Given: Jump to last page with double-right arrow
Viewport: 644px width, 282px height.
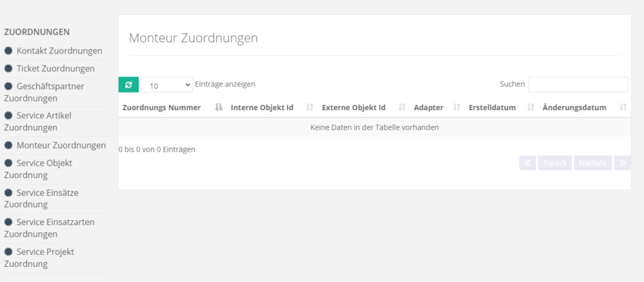Looking at the screenshot, I should coord(622,163).
